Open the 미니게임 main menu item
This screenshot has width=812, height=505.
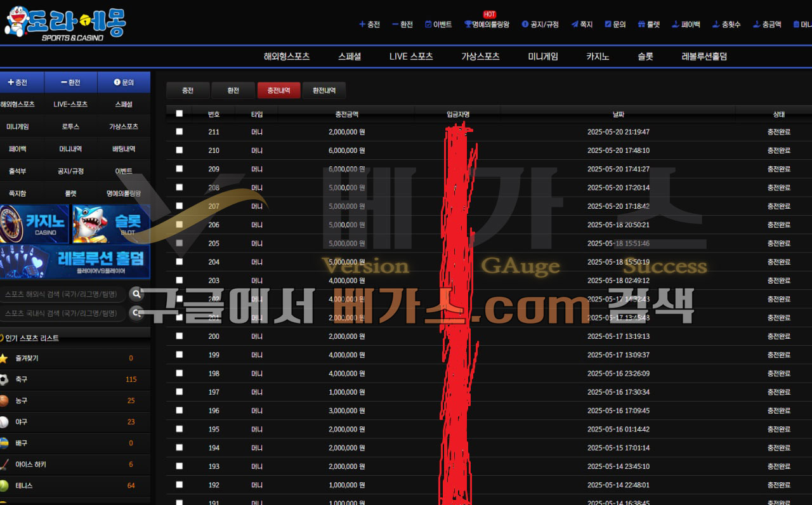click(543, 56)
